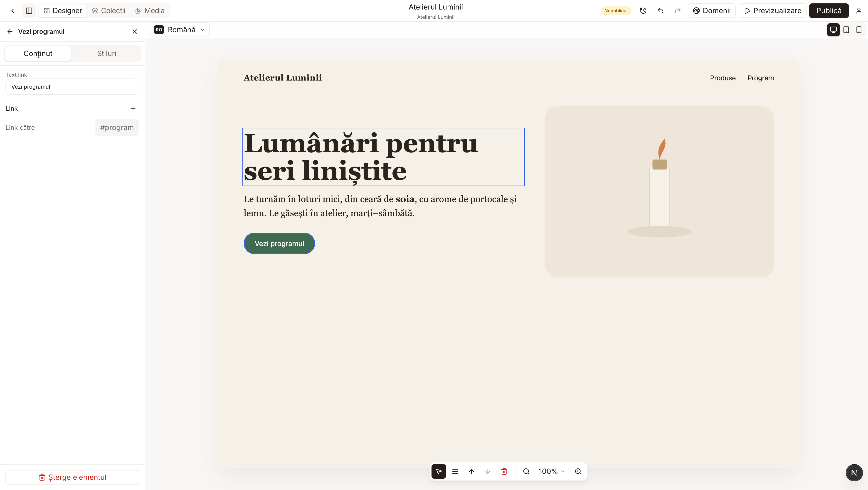
Task: Click the Atelierul Luminii site logo text
Action: (282, 78)
